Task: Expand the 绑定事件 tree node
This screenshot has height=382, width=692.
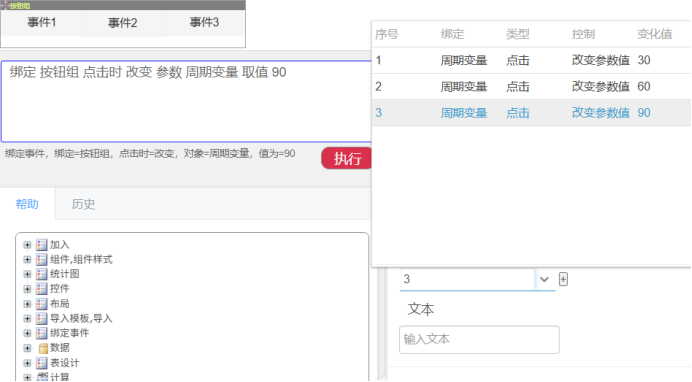Action: pos(27,333)
